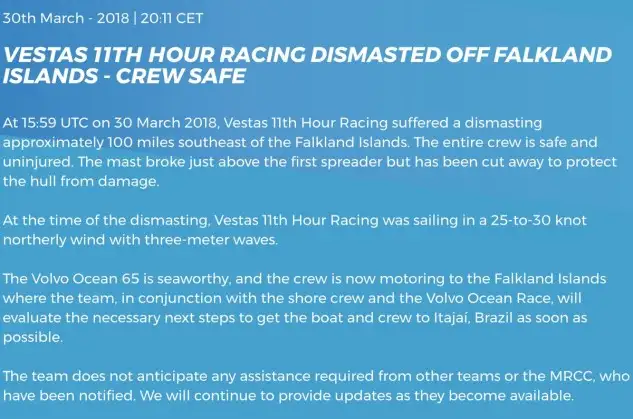Click the text 'At 15:59 UTC'
This screenshot has width=633, height=419.
pyautogui.click(x=45, y=123)
